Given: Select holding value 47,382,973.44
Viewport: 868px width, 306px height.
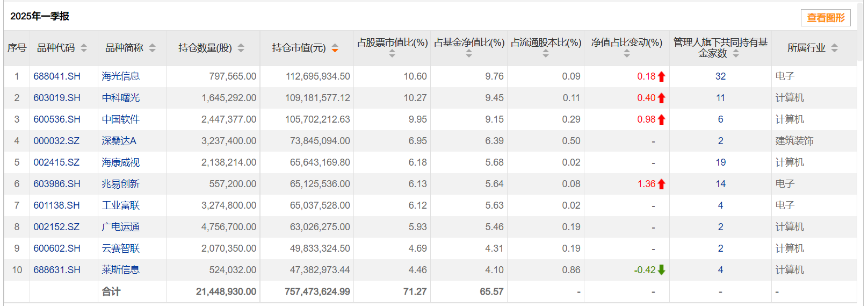Looking at the screenshot, I should 320,270.
